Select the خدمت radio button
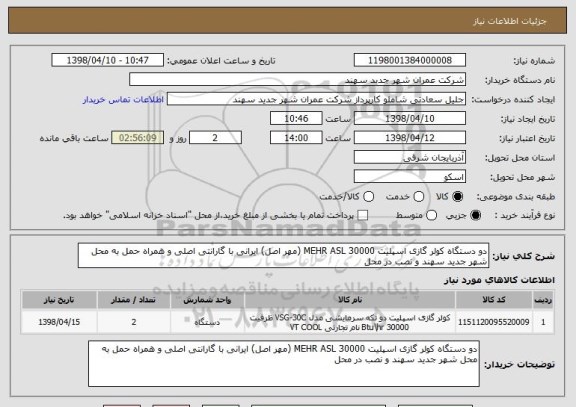This screenshot has height=407, width=576. (419, 197)
